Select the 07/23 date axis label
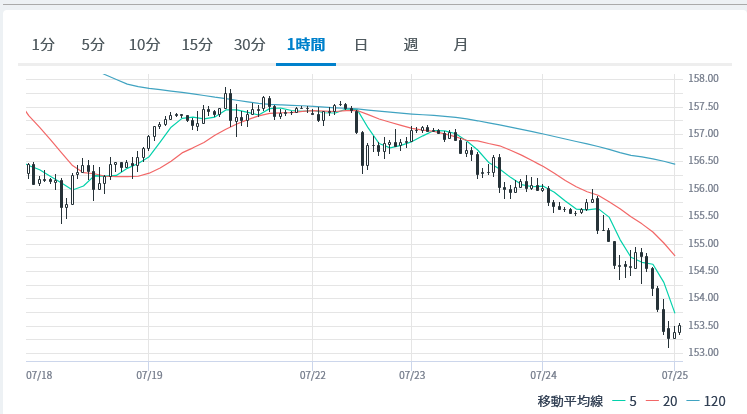This screenshot has width=747, height=414. click(411, 376)
